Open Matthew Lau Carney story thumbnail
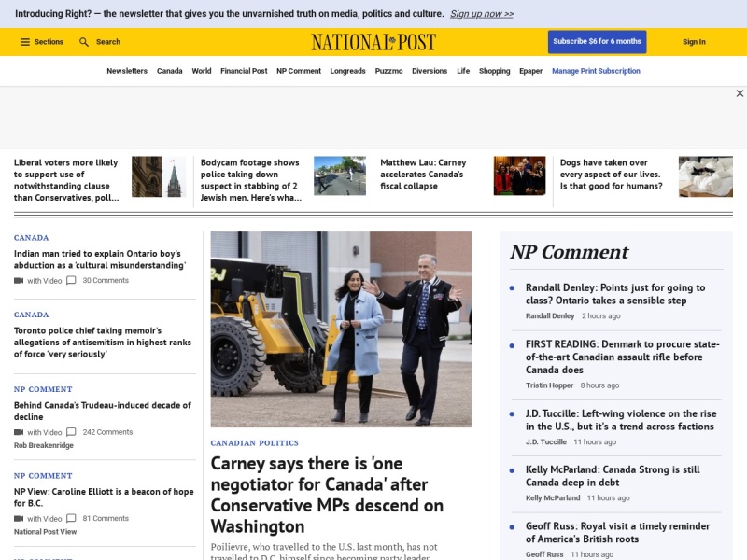The image size is (747, 560). (520, 175)
